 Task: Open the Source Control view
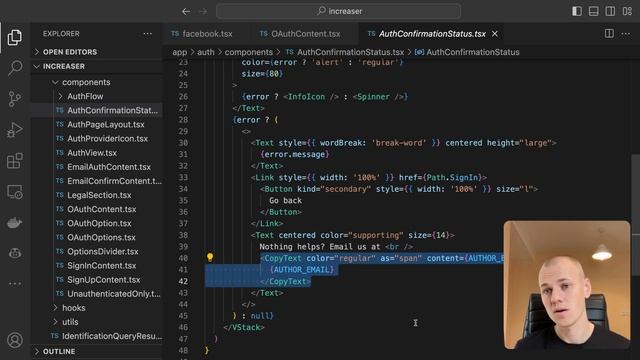tap(15, 99)
